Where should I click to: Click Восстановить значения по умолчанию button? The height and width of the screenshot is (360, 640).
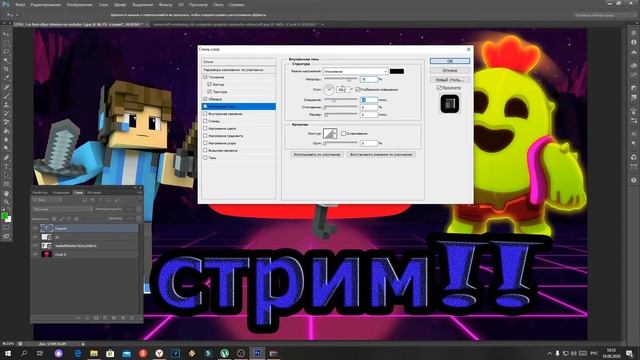(381, 154)
